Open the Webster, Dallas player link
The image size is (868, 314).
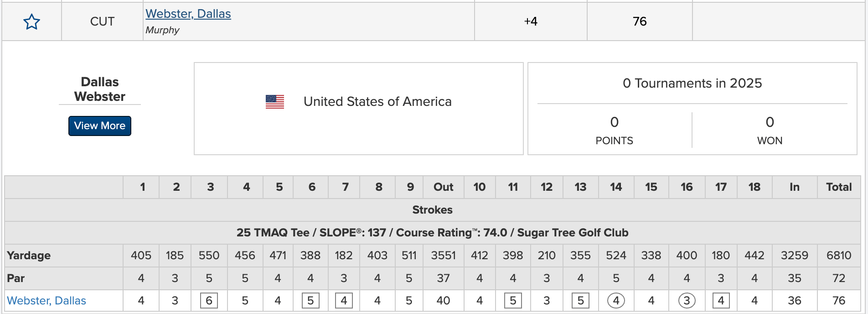click(188, 14)
